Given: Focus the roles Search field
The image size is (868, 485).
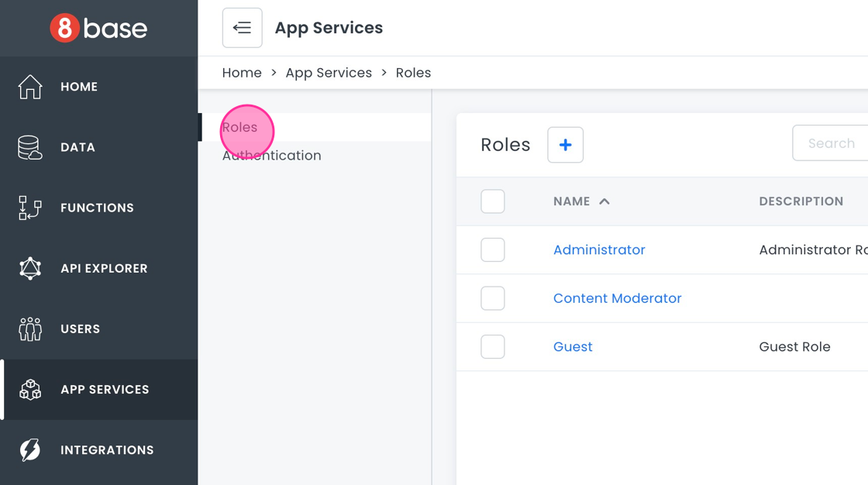Looking at the screenshot, I should pyautogui.click(x=831, y=143).
